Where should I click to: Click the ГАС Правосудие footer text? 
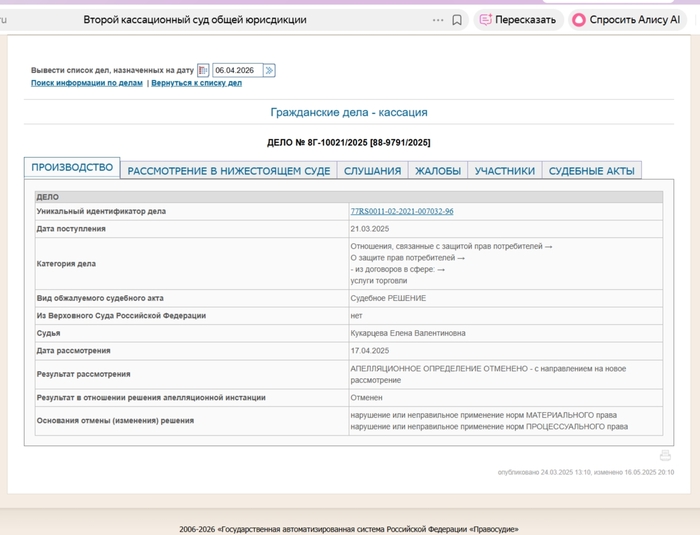(x=349, y=529)
